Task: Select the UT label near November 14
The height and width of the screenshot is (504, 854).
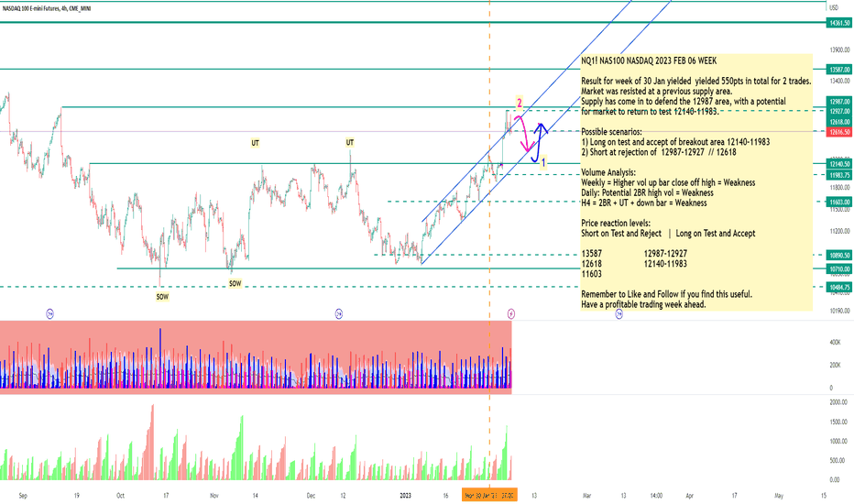Action: coord(255,143)
